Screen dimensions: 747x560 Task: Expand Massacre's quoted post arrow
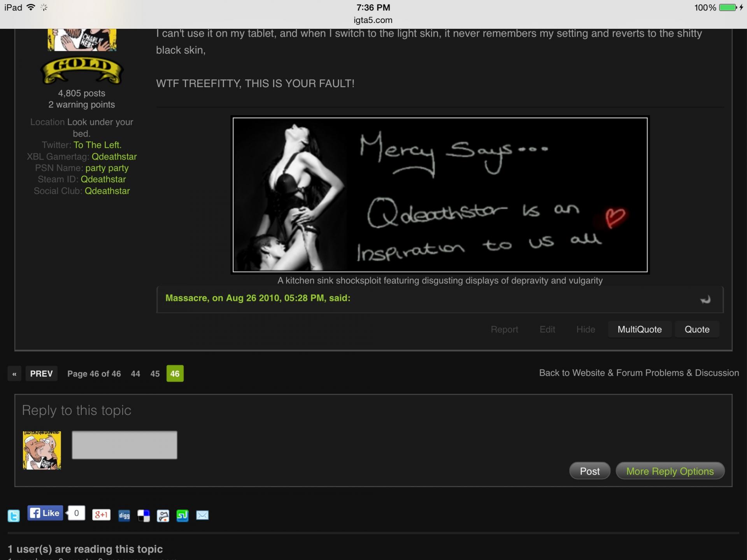[x=705, y=299]
